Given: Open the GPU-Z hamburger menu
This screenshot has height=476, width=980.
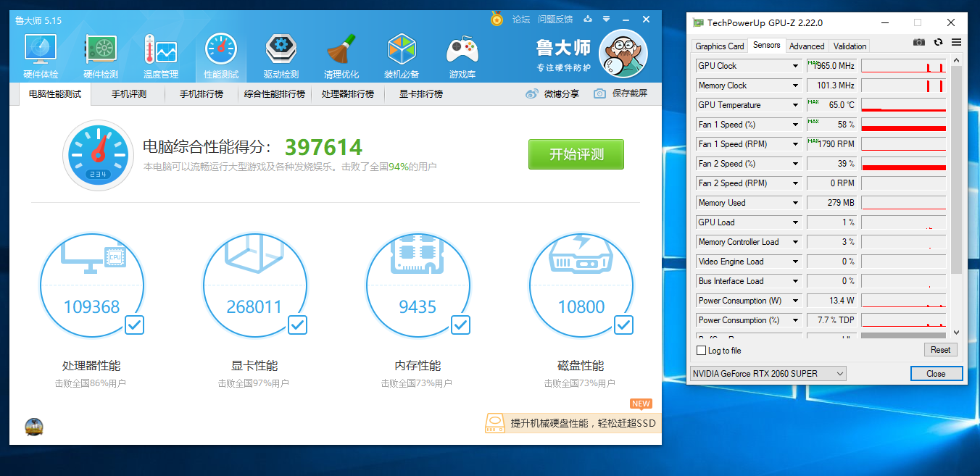Looking at the screenshot, I should (x=956, y=43).
